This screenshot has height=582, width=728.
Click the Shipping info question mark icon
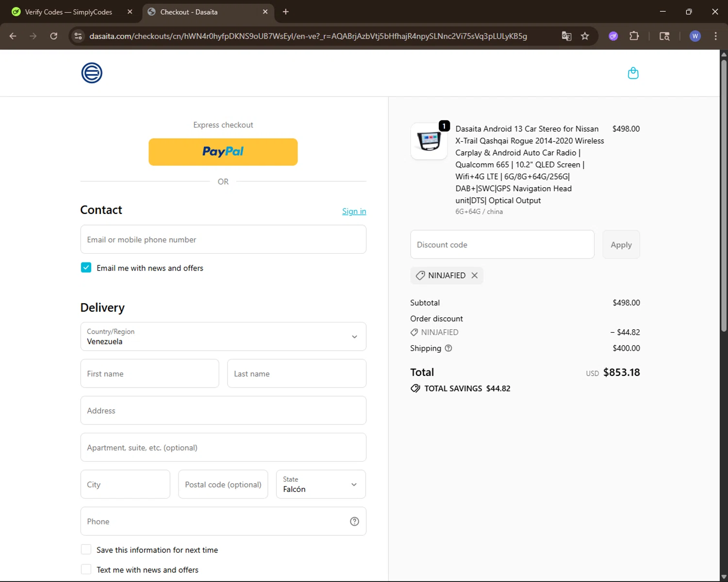tap(448, 348)
